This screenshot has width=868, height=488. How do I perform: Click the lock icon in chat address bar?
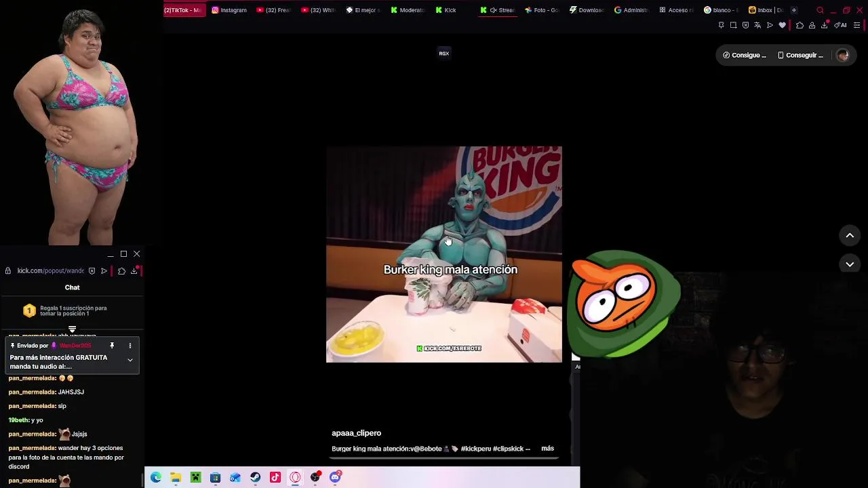pyautogui.click(x=8, y=271)
